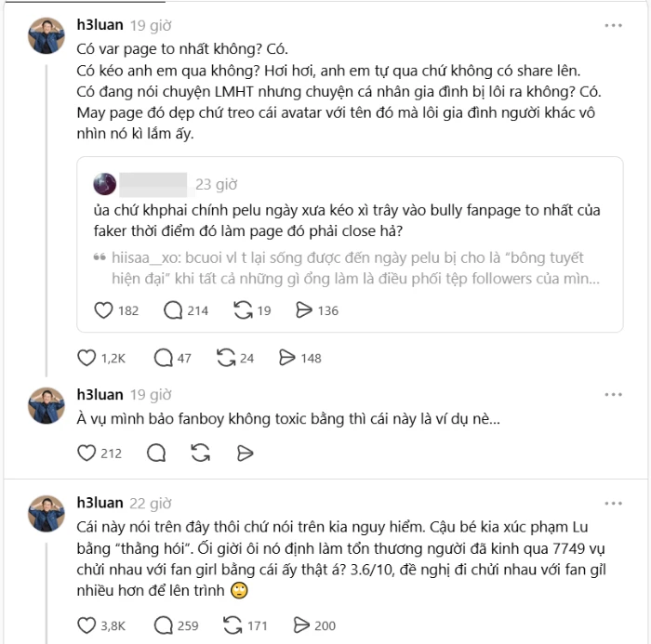
Task: Repost the post with 24 reposts
Action: coord(225,358)
